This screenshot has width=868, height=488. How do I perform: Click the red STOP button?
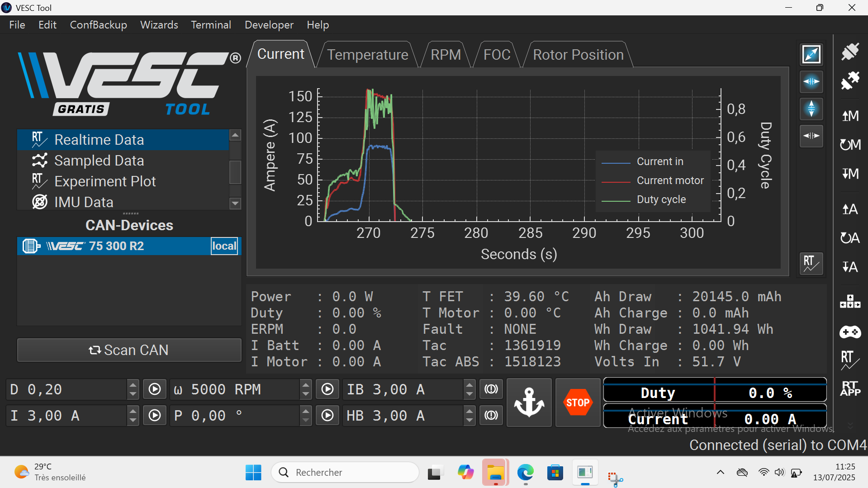click(578, 402)
